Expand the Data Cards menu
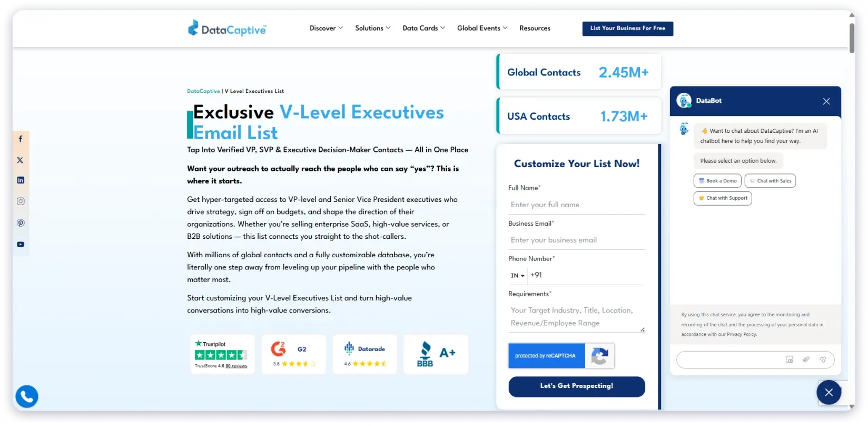Screen dimensions: 868x426 [x=423, y=28]
